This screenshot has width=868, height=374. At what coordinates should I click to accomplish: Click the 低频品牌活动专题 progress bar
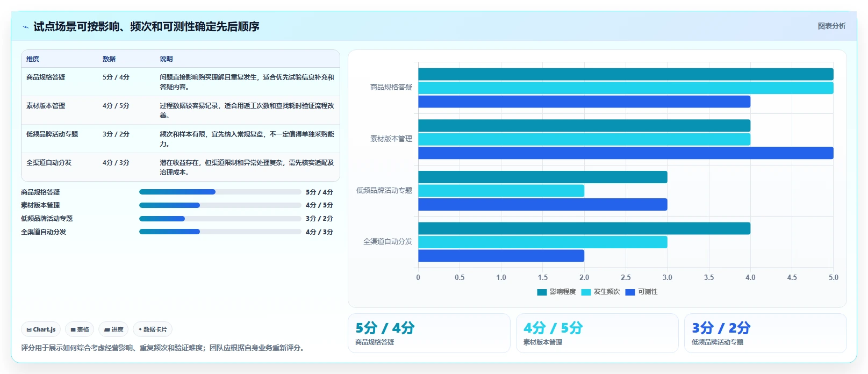(220, 219)
